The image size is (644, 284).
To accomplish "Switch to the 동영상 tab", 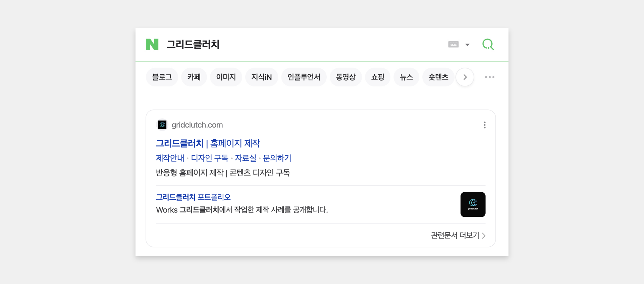I will [346, 77].
